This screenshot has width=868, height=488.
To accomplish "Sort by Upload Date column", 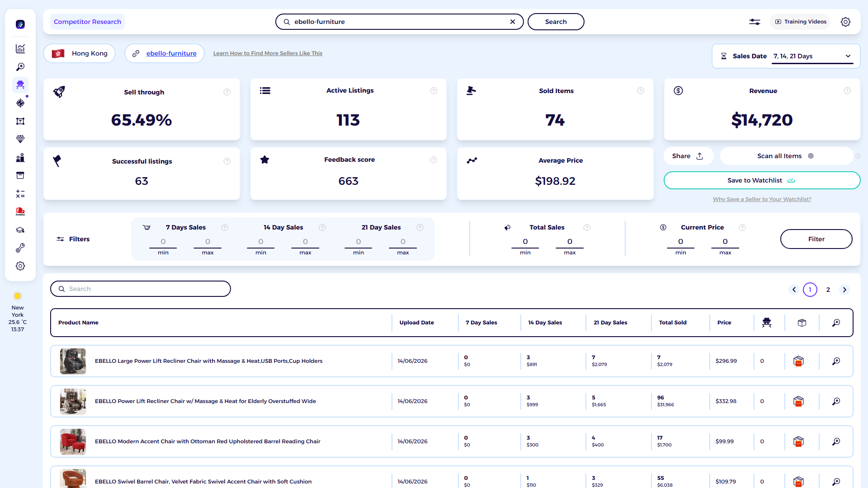I will (x=416, y=323).
